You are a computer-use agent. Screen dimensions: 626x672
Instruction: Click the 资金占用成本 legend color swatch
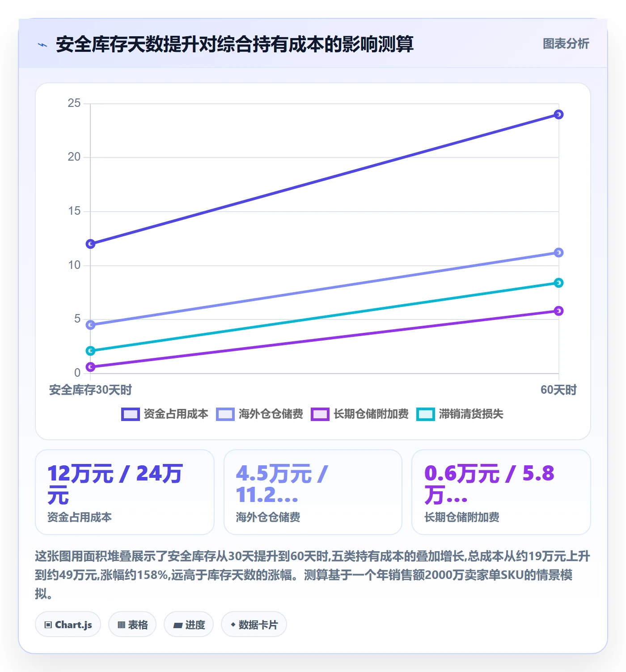(130, 414)
